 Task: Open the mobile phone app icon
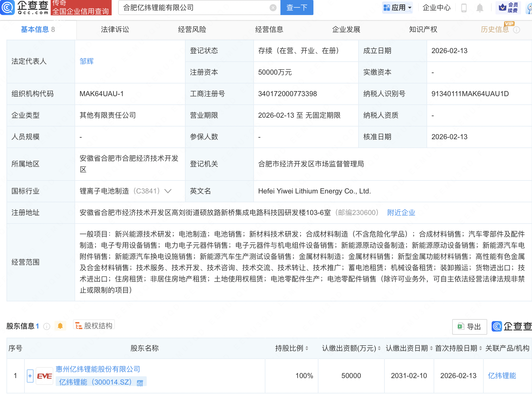(x=464, y=8)
